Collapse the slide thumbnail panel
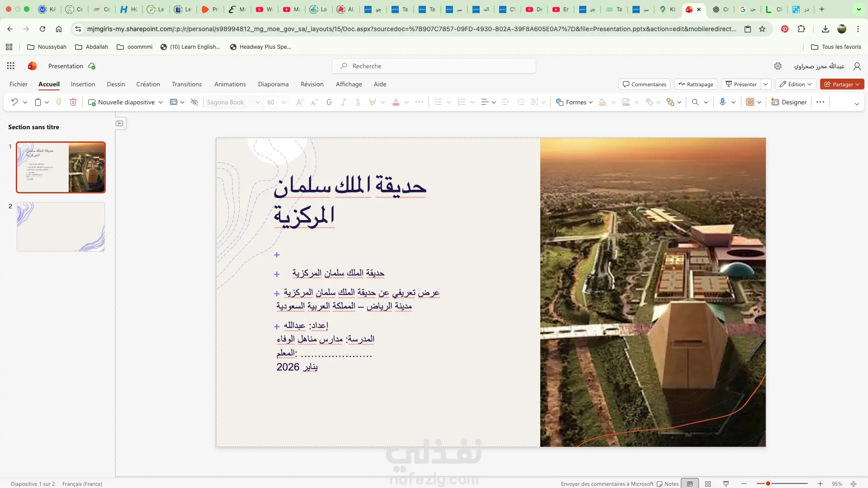This screenshot has height=488, width=868. (x=120, y=123)
